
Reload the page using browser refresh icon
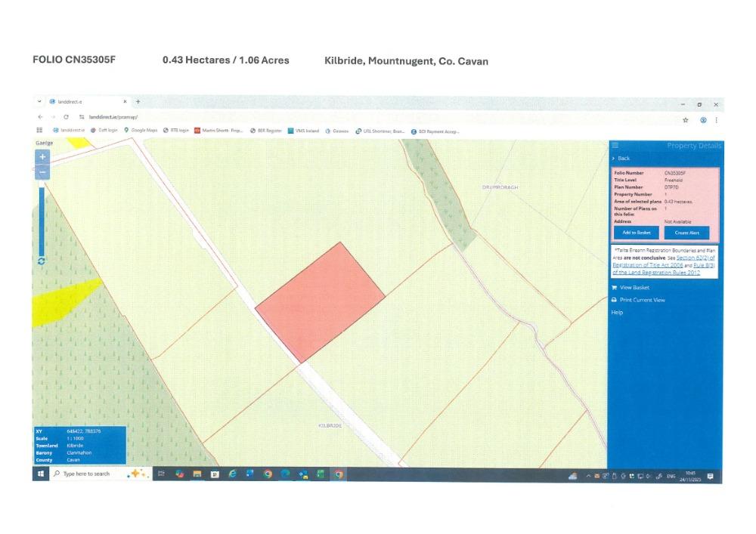(67, 117)
